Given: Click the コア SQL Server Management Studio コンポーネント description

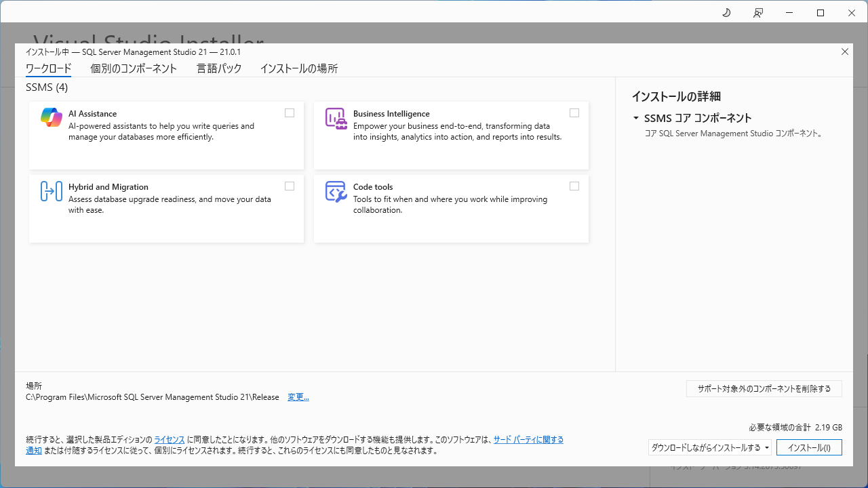Looking at the screenshot, I should [x=733, y=134].
